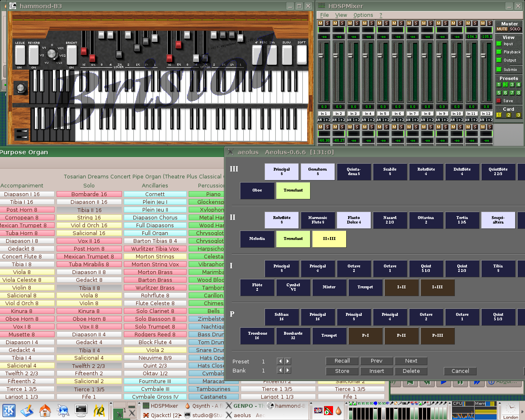Toggle the Bright switch on hammond
The width and height of the screenshot is (525, 420).
[x=72, y=55]
